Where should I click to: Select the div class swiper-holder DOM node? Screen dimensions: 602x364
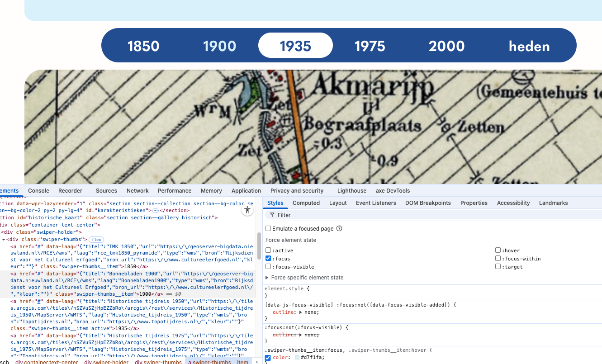coord(41,232)
